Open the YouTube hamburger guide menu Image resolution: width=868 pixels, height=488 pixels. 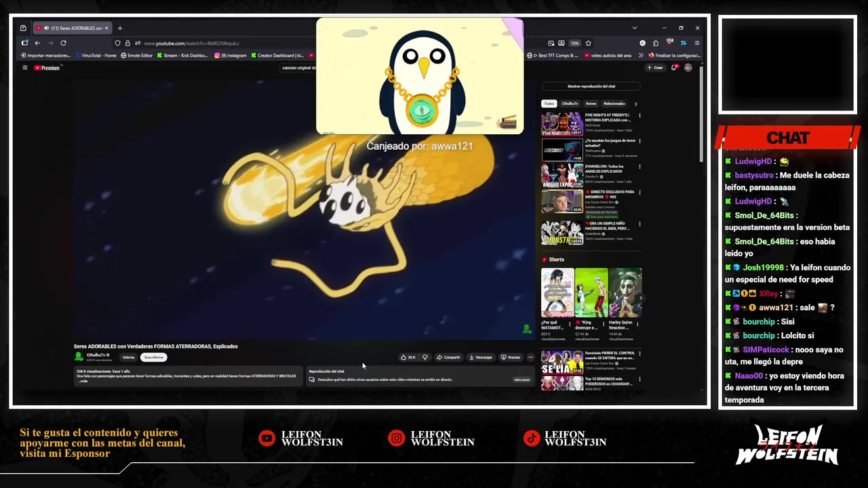(x=25, y=68)
